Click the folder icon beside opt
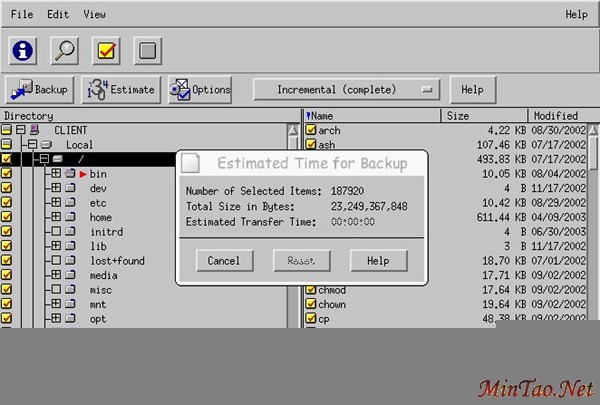This screenshot has width=600, height=405. [x=70, y=318]
